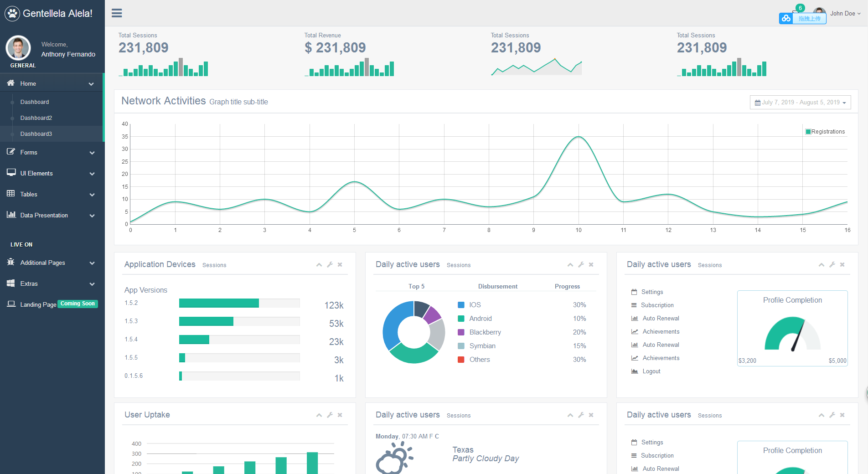The image size is (868, 474).
Task: Expand the Extras menu chevron
Action: click(92, 284)
